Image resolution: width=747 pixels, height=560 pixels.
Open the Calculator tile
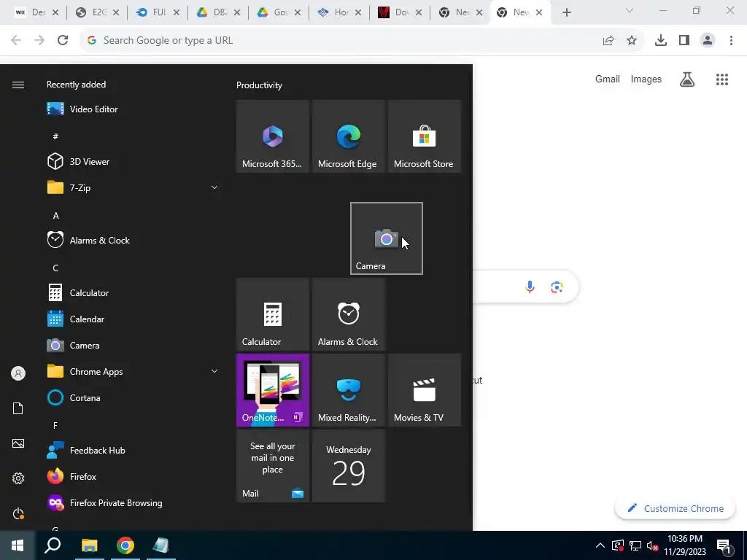click(x=273, y=314)
